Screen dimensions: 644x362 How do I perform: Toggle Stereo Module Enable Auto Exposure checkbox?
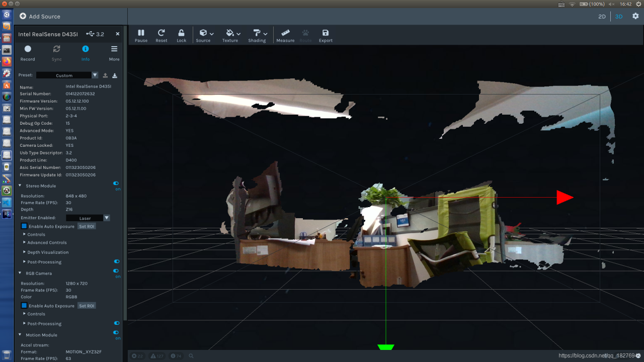pos(24,226)
